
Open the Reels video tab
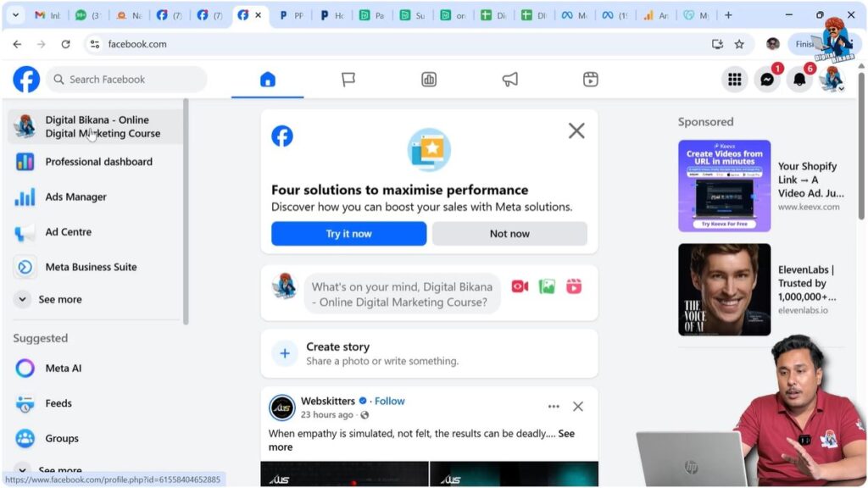tap(591, 80)
